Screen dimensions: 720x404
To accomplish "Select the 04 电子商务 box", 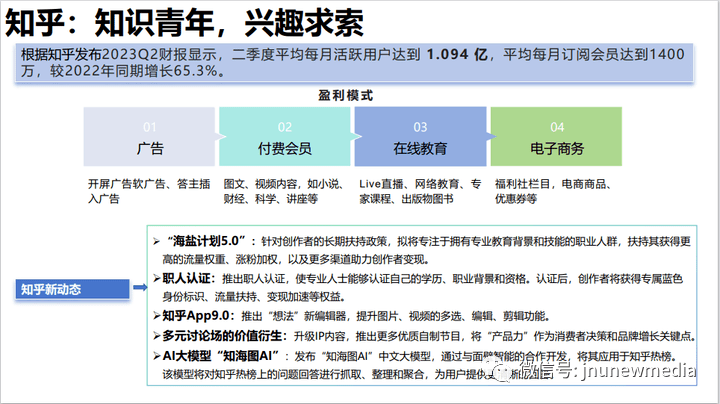I will click(x=556, y=136).
